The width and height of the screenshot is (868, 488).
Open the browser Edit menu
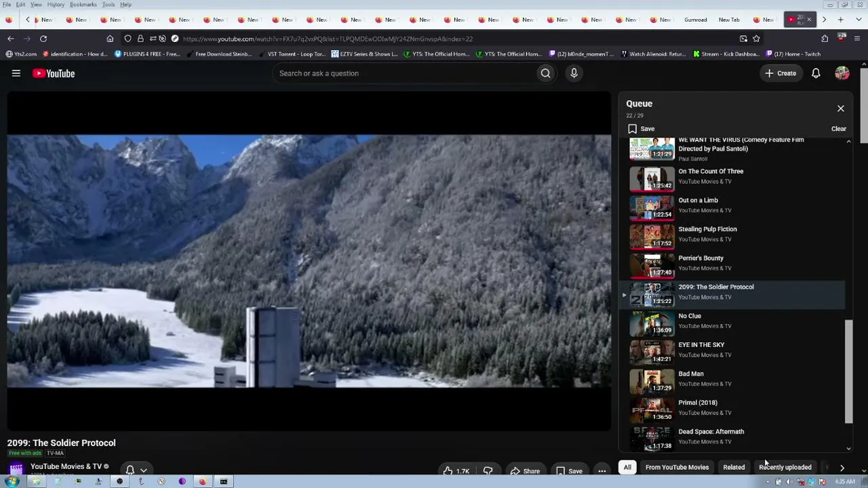[x=21, y=5]
